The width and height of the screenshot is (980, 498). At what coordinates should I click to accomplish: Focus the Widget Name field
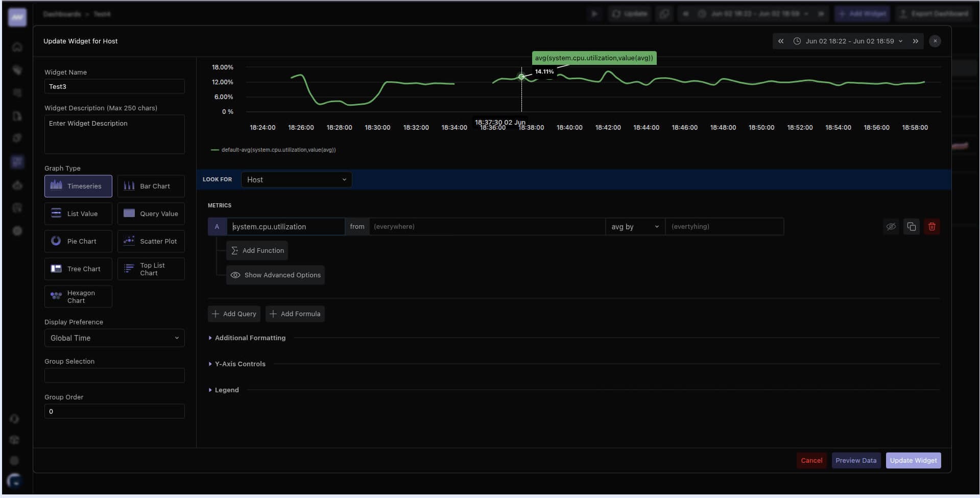[x=114, y=86]
